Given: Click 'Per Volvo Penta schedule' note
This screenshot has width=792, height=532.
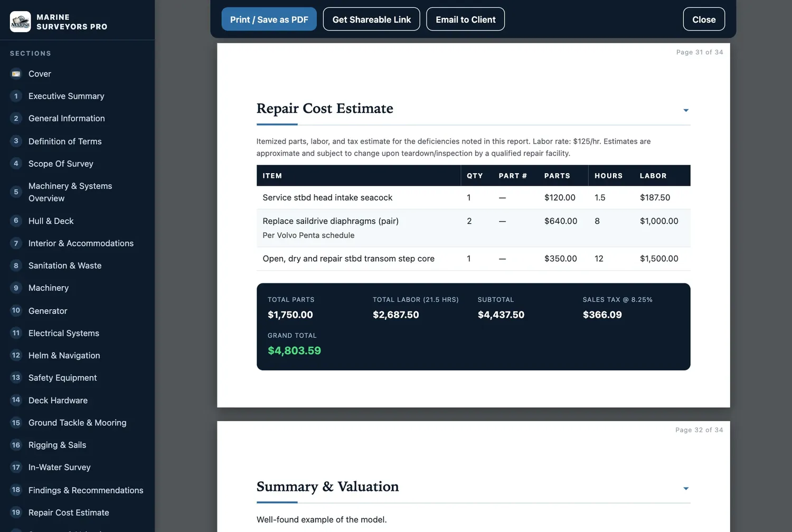Looking at the screenshot, I should tap(308, 235).
